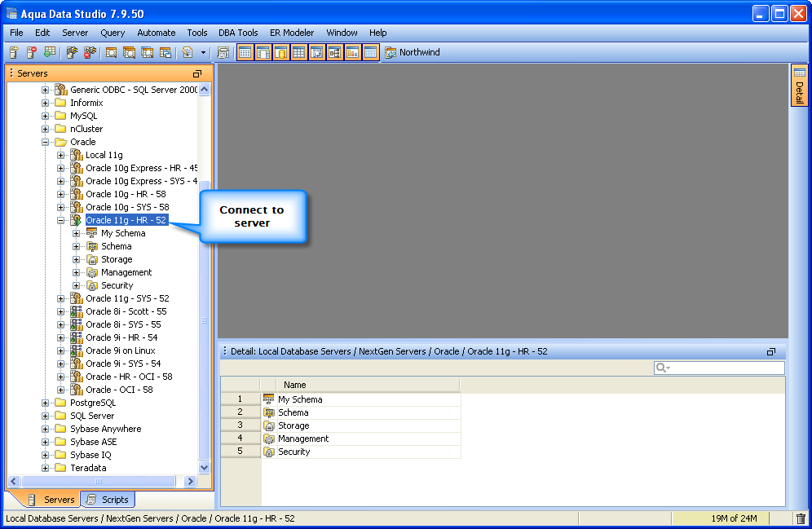Viewport: 812px width, 529px height.
Task: Open the vertical Detail side tab
Action: [800, 86]
